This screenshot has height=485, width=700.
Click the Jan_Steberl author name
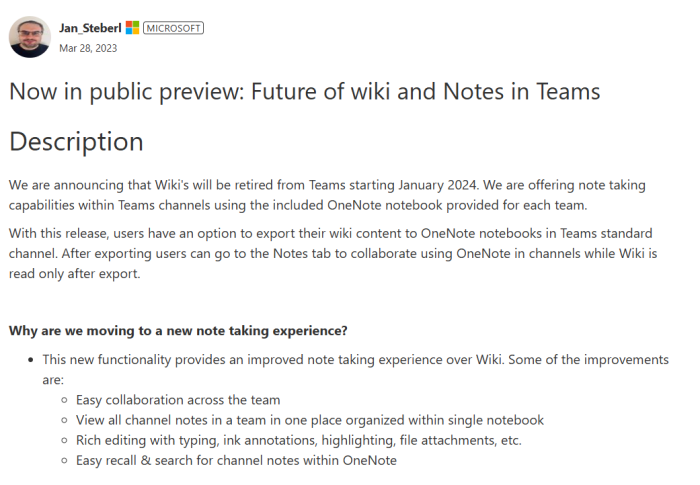[90, 28]
